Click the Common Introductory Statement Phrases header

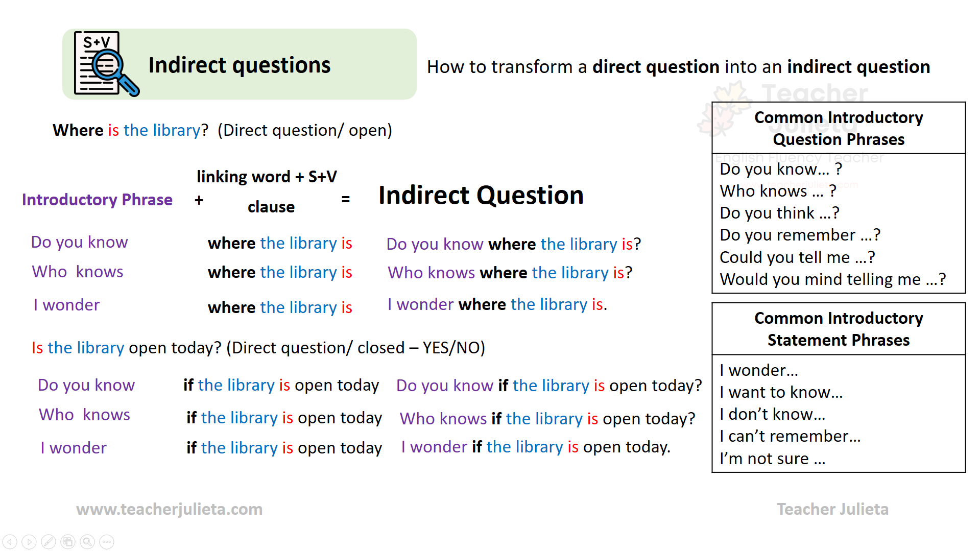[x=838, y=329]
